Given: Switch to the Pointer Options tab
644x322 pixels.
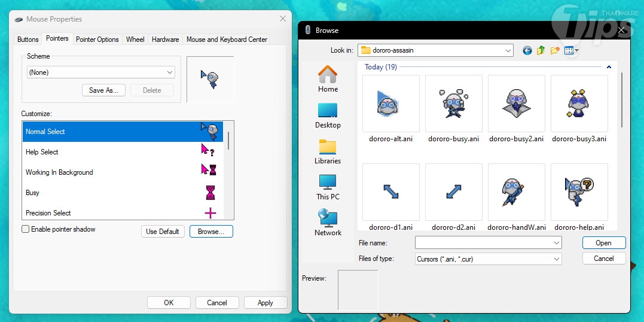Looking at the screenshot, I should click(x=97, y=40).
